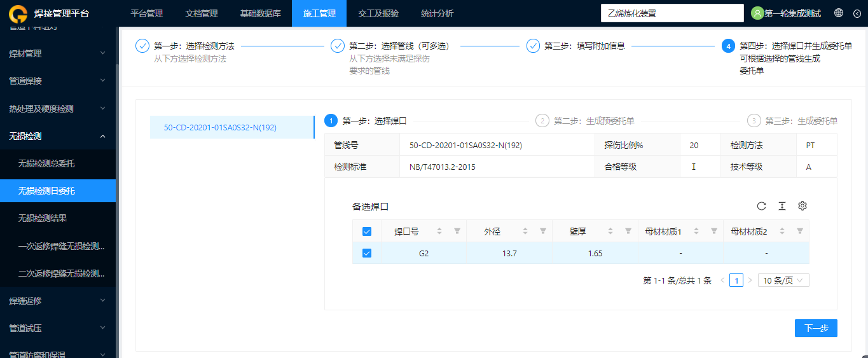Expand the 管道试压 sidebar menu
This screenshot has width=868, height=358.
pos(58,328)
